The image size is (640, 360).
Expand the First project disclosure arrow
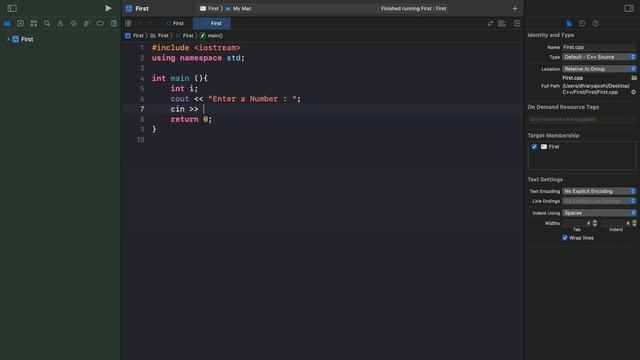[x=8, y=39]
